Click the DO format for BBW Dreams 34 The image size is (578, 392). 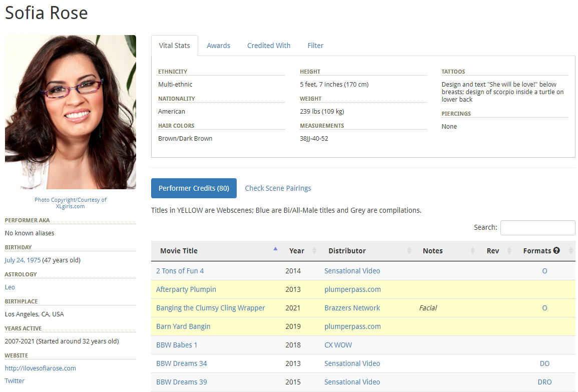pos(544,363)
